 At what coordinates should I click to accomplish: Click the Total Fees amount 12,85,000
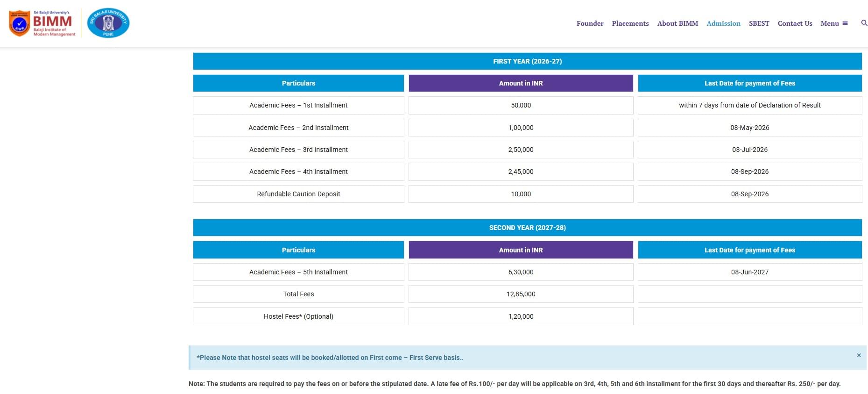[x=521, y=294]
